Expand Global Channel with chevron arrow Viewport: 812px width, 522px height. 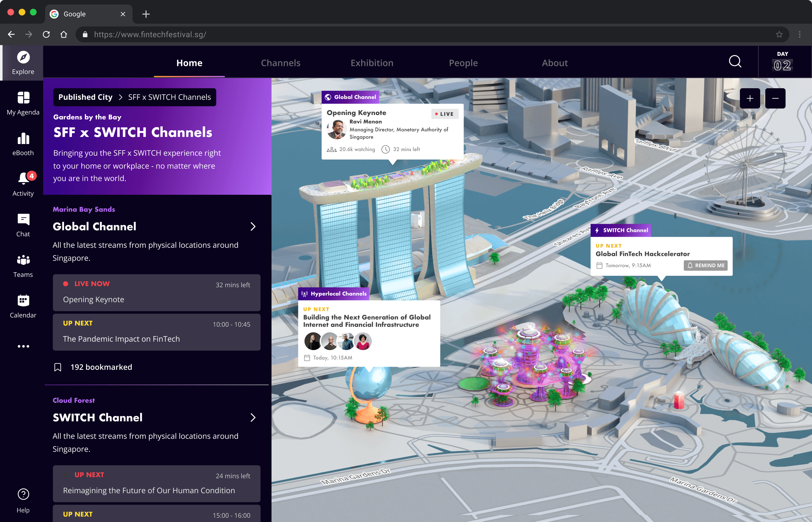(253, 226)
